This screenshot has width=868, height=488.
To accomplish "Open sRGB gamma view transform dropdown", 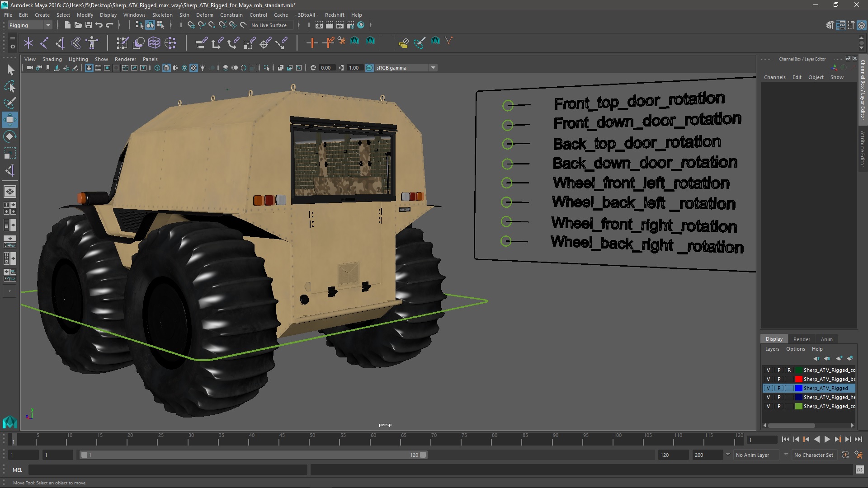I will pyautogui.click(x=406, y=68).
